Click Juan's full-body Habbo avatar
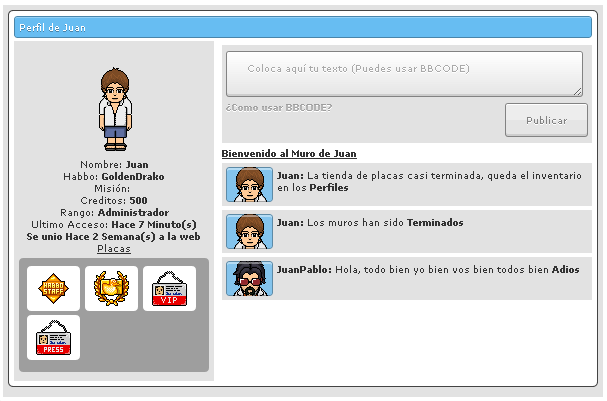This screenshot has width=607, height=401. 115,109
